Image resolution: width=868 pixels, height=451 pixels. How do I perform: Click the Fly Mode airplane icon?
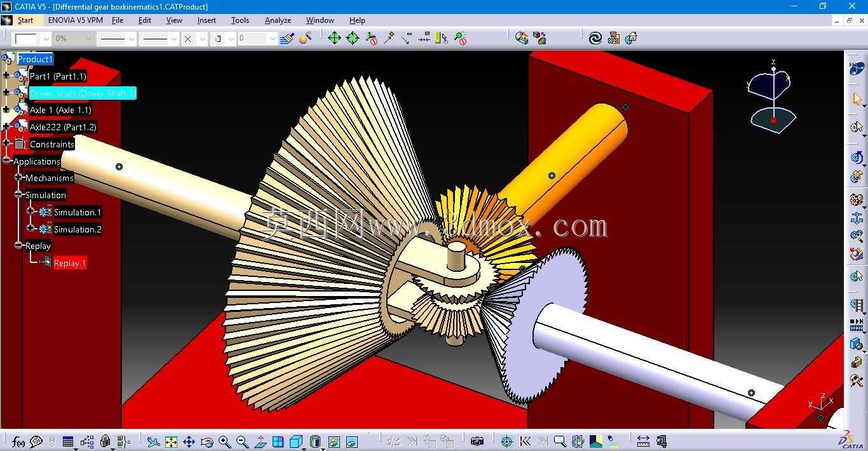153,441
